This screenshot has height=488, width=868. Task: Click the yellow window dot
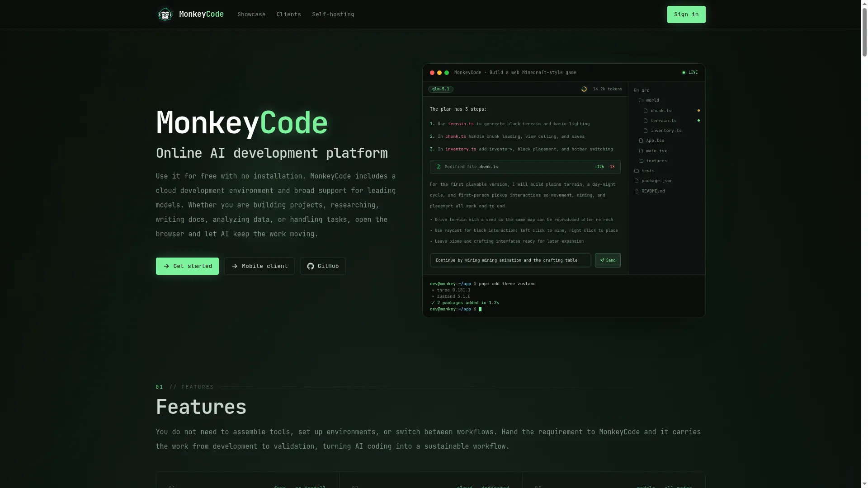click(439, 73)
